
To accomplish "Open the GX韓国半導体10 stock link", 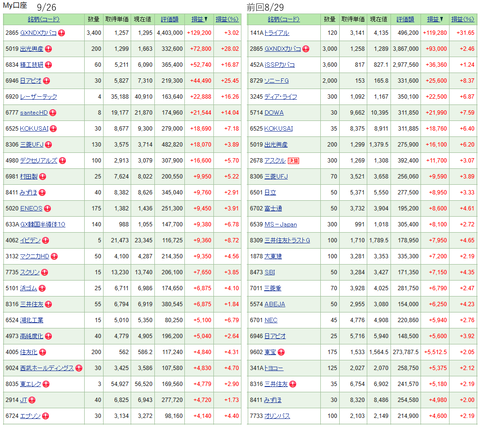I will click(x=42, y=225).
